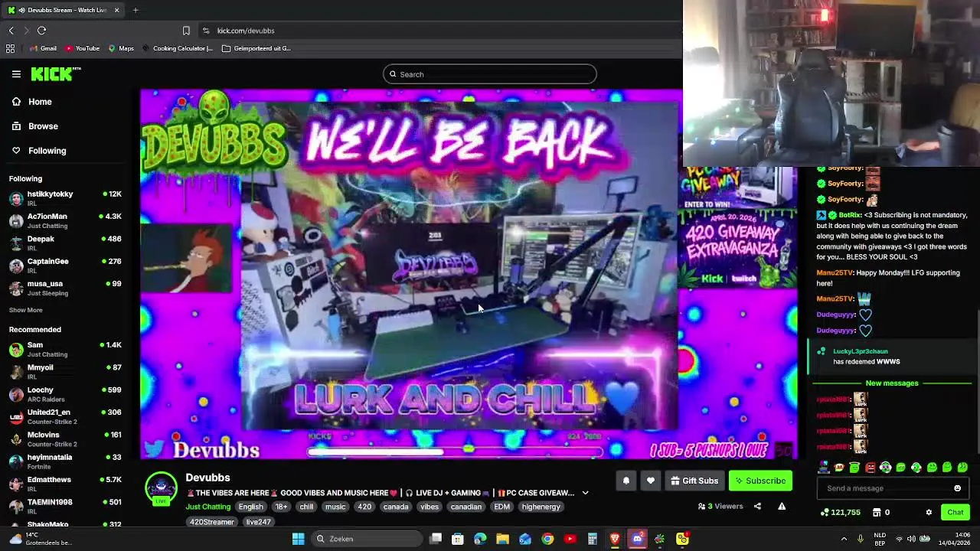The width and height of the screenshot is (980, 551).
Task: Open chat settings gear
Action: tap(929, 512)
